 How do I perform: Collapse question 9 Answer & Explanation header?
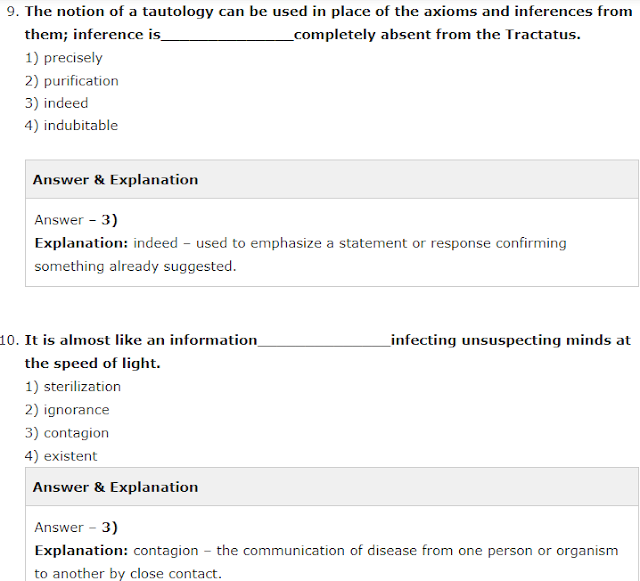[115, 180]
